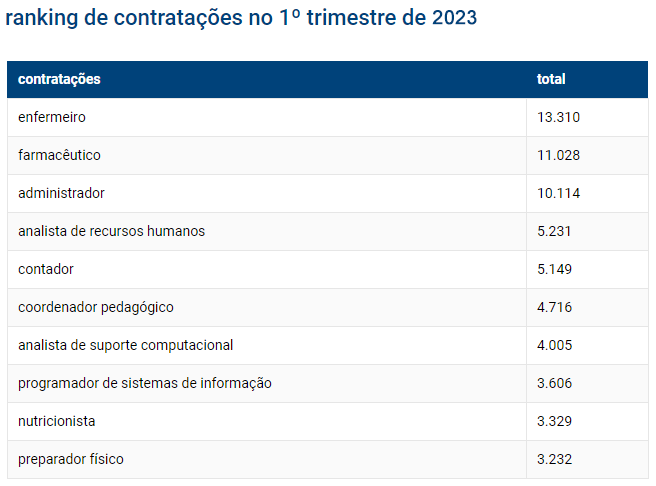Click the 5.231 total value

(554, 231)
